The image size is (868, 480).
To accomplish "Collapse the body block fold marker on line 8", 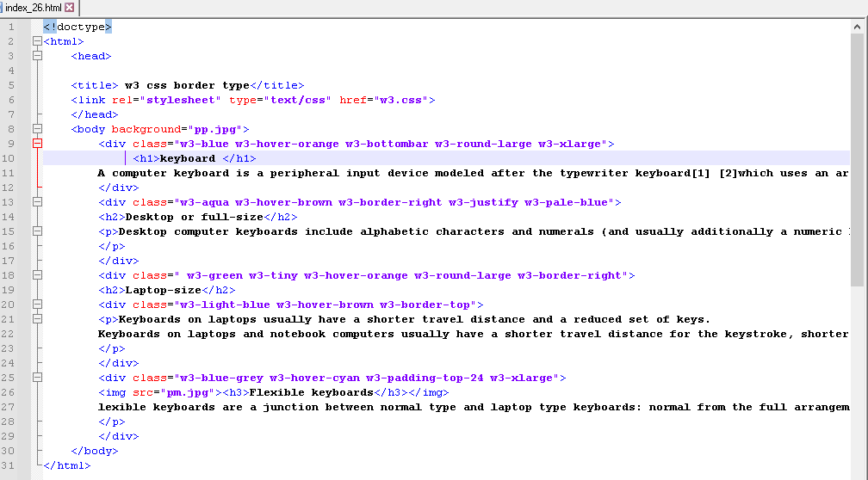I will click(37, 129).
